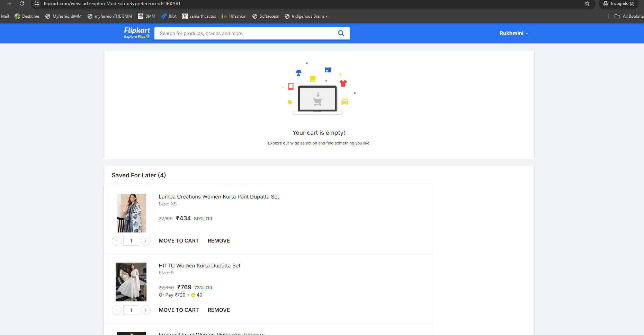644x335 pixels.
Task: Click the 'Or Pay ₹729 + 40' offer text
Action: (180, 295)
